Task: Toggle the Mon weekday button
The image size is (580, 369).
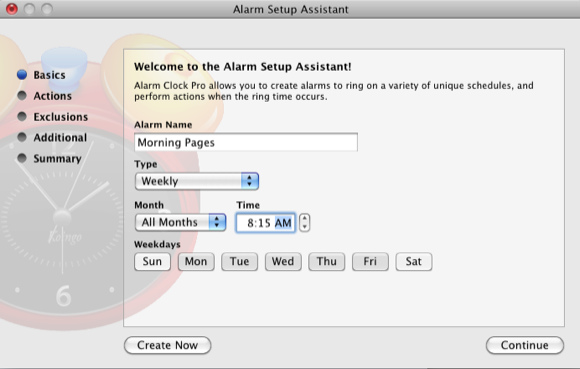Action: click(196, 261)
